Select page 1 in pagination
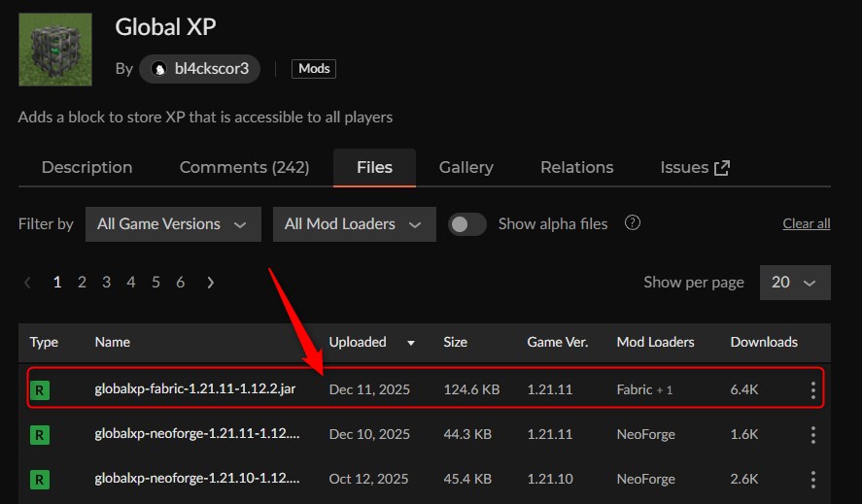This screenshot has width=862, height=504. 56,283
